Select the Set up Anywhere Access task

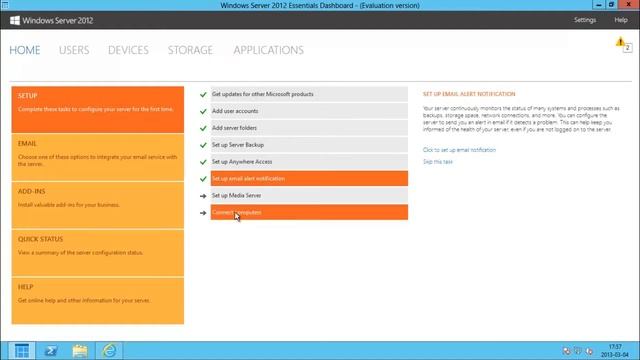[x=309, y=162]
